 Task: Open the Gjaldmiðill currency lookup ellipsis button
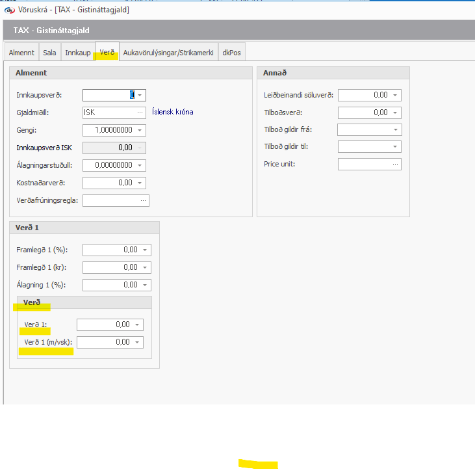click(x=140, y=112)
